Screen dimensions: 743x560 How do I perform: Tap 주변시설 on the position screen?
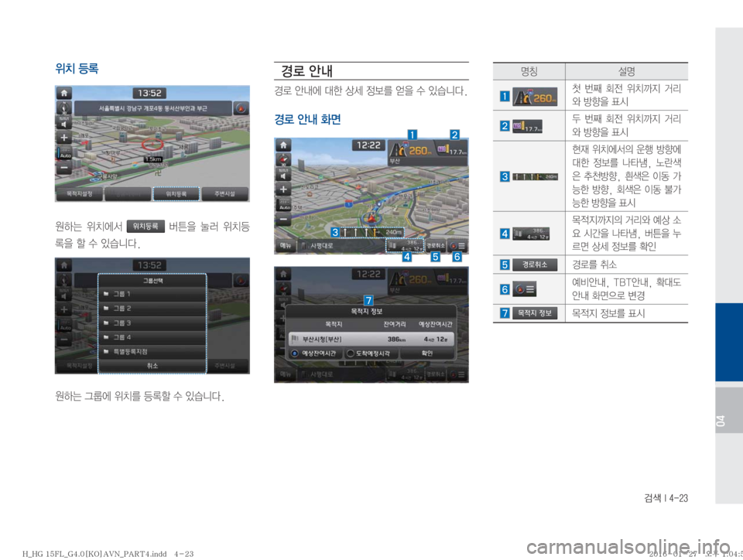[226, 193]
